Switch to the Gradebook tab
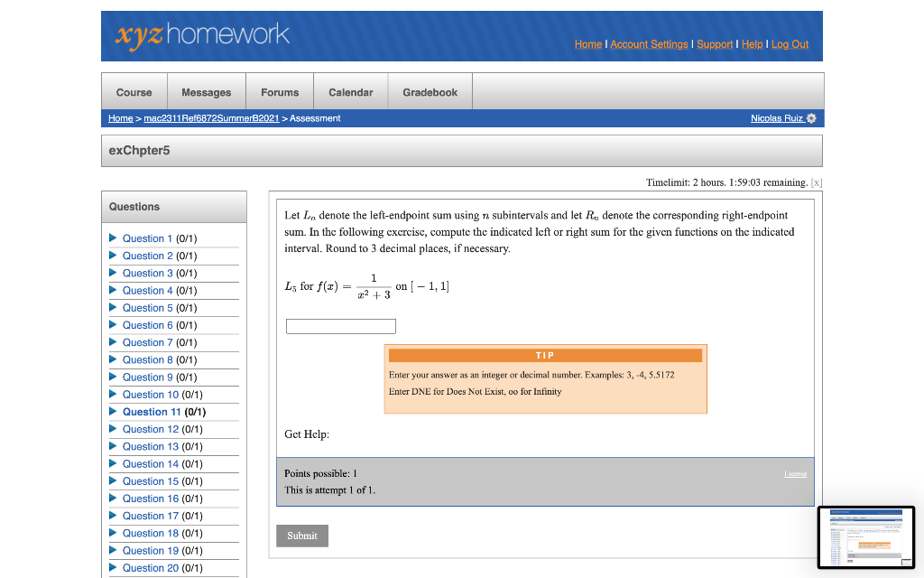The width and height of the screenshot is (924, 578). click(430, 91)
